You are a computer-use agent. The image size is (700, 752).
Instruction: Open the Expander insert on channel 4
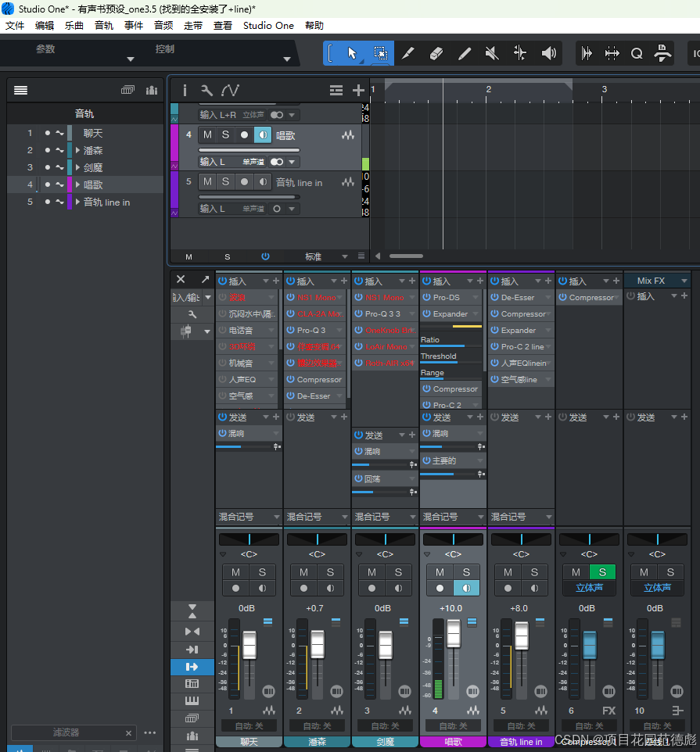(451, 313)
